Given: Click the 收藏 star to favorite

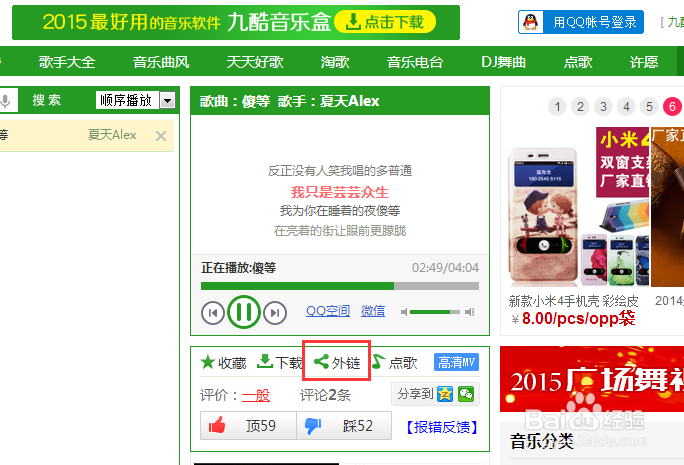Looking at the screenshot, I should (x=208, y=362).
